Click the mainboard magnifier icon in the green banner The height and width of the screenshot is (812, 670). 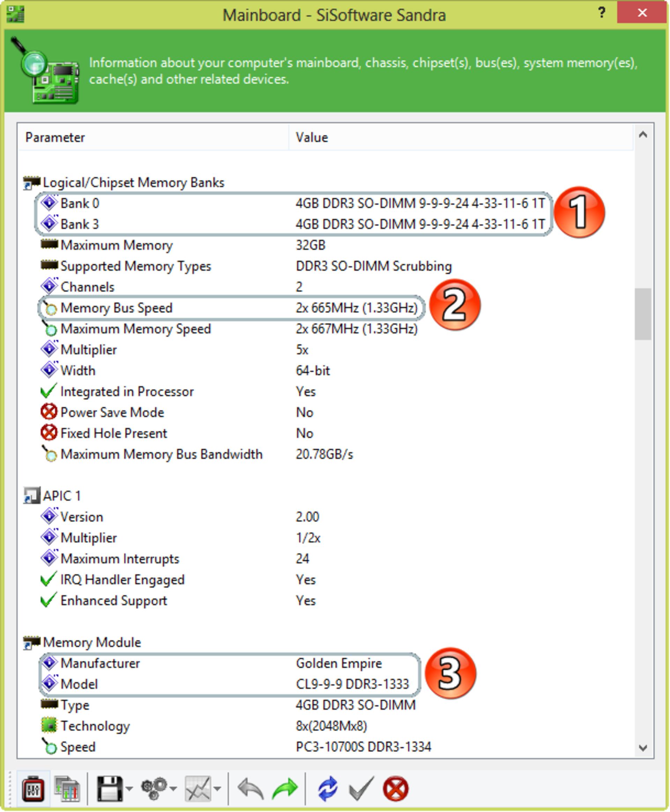pyautogui.click(x=45, y=70)
